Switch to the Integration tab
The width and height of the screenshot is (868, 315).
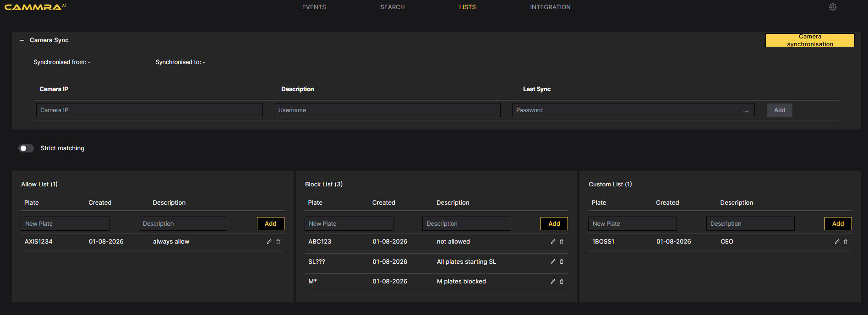pos(550,7)
